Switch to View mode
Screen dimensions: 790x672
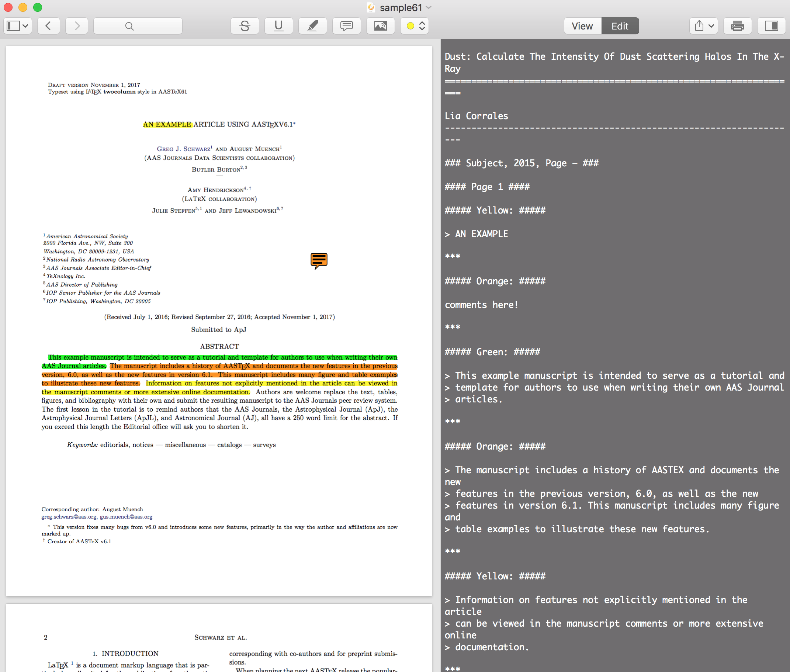pos(582,26)
